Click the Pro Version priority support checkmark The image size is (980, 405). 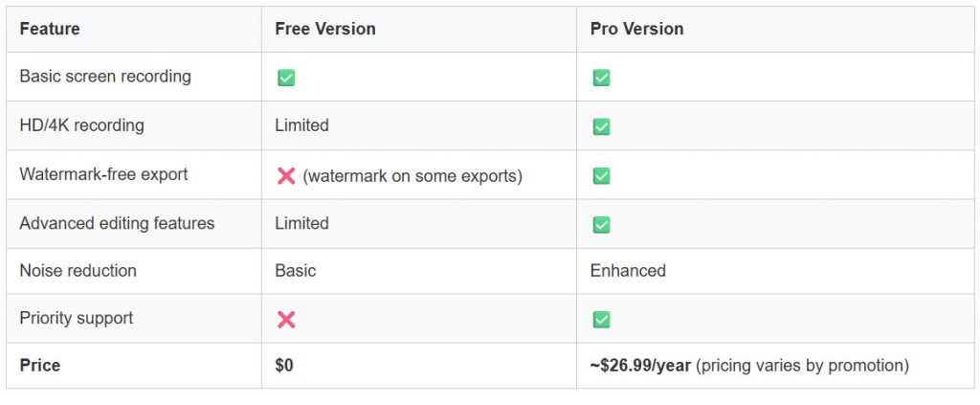[601, 320]
